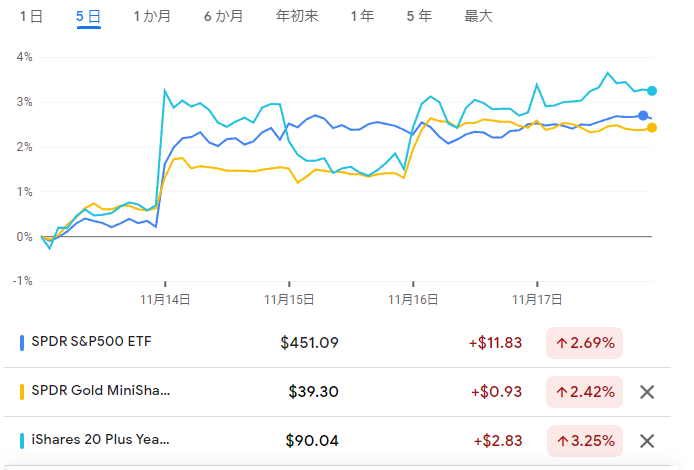The width and height of the screenshot is (694, 470).
Task: Click the ↑2.42% change badge
Action: pyautogui.click(x=584, y=392)
